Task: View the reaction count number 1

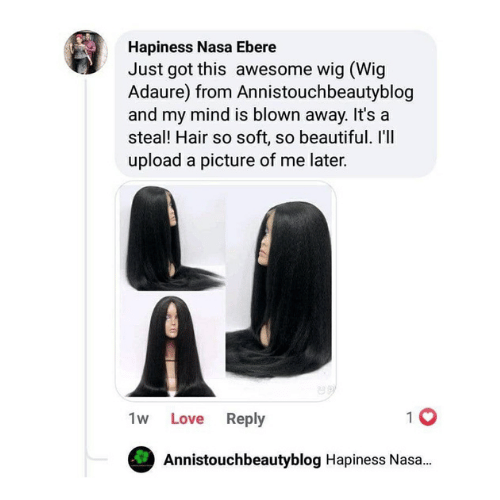Action: [x=410, y=417]
